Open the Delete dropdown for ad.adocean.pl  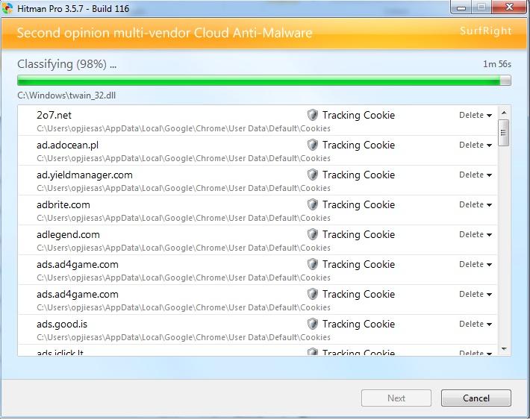pyautogui.click(x=476, y=145)
